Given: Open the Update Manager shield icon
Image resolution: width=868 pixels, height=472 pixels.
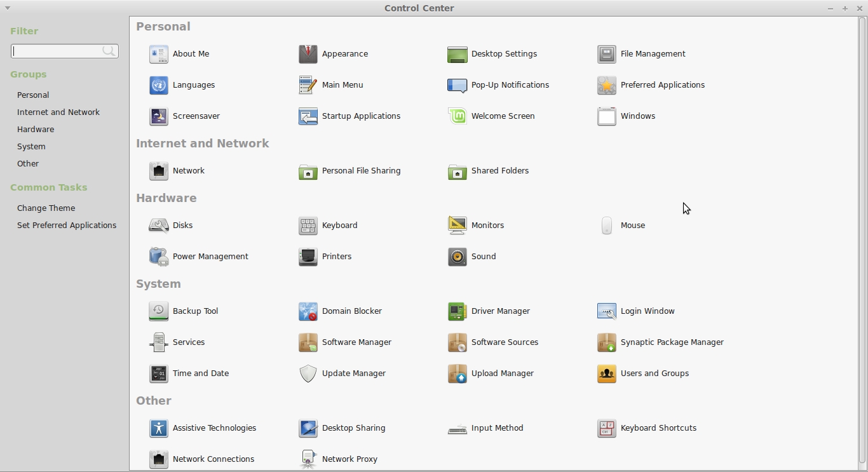Looking at the screenshot, I should click(308, 374).
